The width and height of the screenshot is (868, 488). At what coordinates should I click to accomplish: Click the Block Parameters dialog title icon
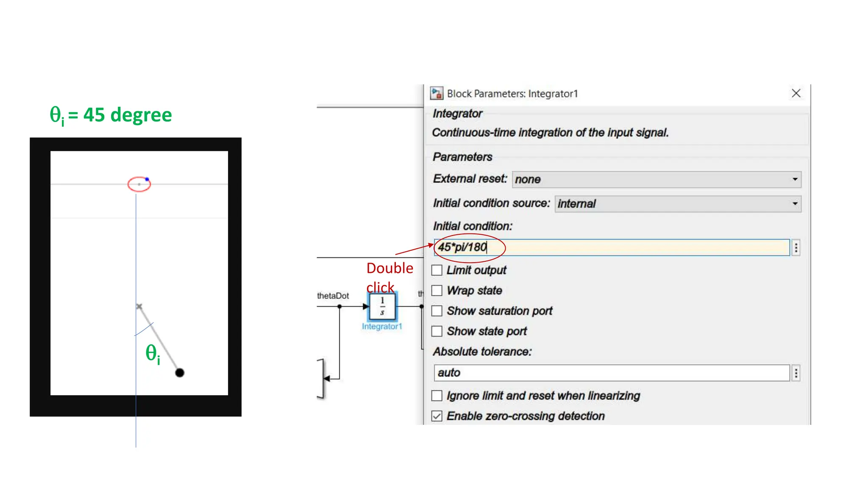[x=436, y=93]
